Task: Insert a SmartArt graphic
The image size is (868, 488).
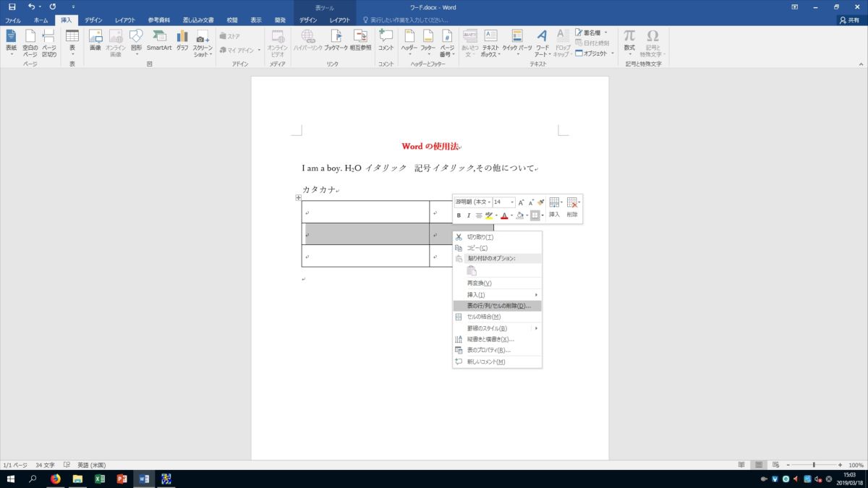Action: click(159, 40)
